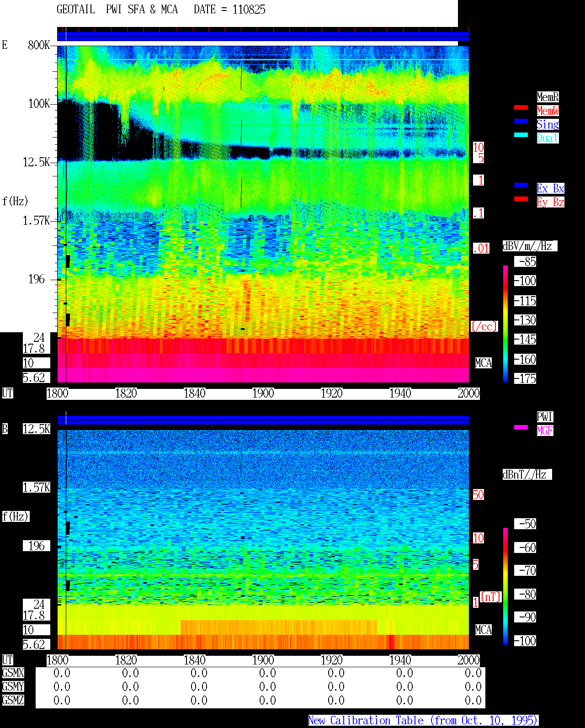This screenshot has width=585, height=728.
Task: Click the 100K label on the E frequency axis
Action: pos(39,104)
